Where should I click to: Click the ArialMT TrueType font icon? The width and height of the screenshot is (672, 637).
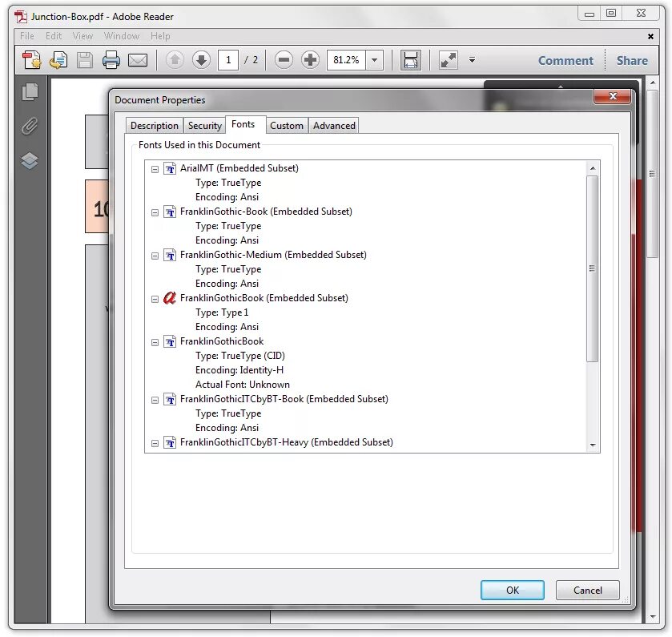point(170,168)
